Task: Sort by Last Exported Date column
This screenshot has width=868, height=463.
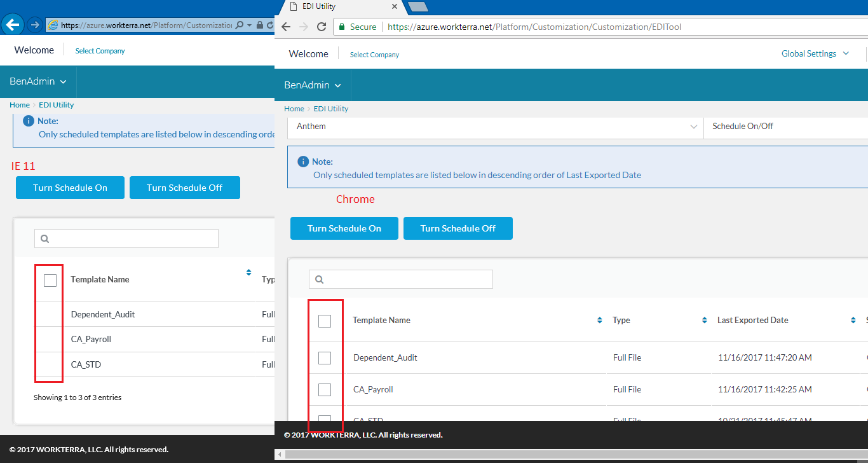Action: [x=853, y=320]
